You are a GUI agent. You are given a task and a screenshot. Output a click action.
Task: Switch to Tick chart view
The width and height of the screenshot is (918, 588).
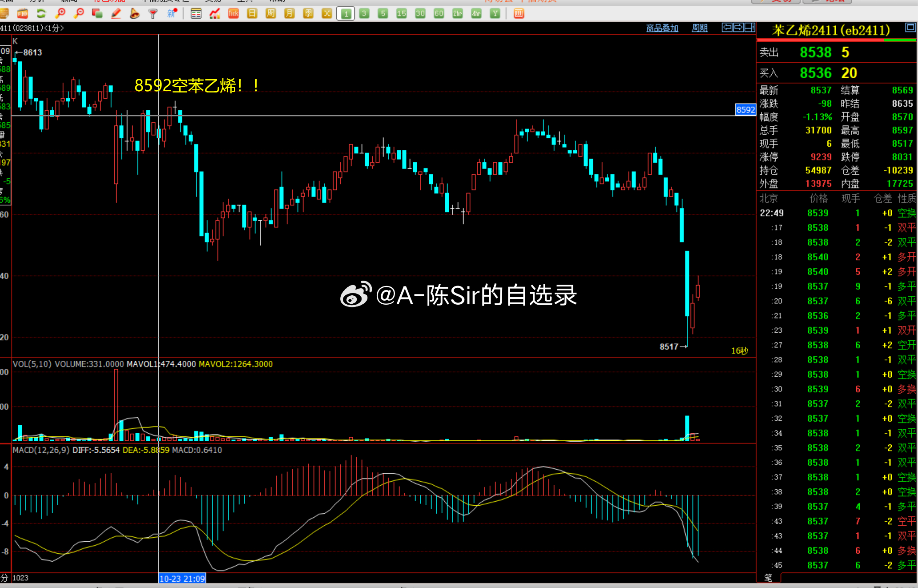click(x=233, y=13)
